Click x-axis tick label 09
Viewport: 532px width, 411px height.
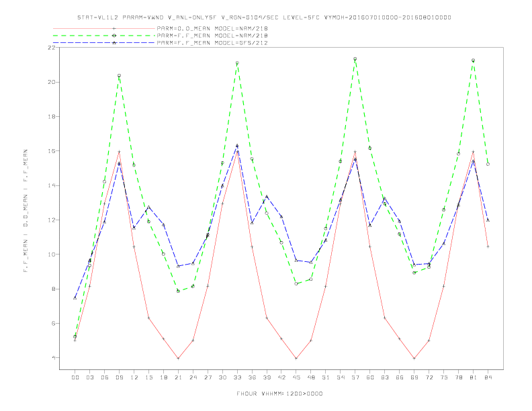point(120,377)
